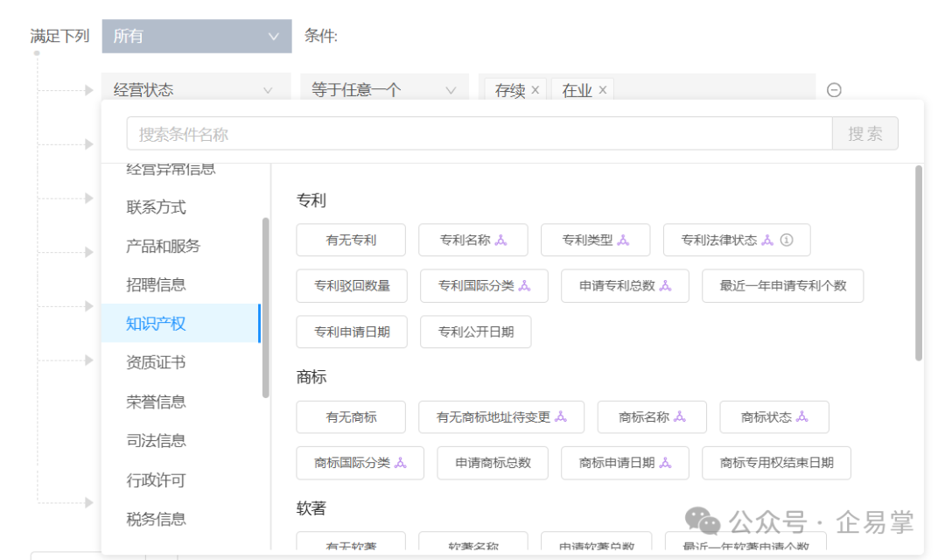Select 司法信息 category
Screen dimensions: 945x560
pos(181,441)
